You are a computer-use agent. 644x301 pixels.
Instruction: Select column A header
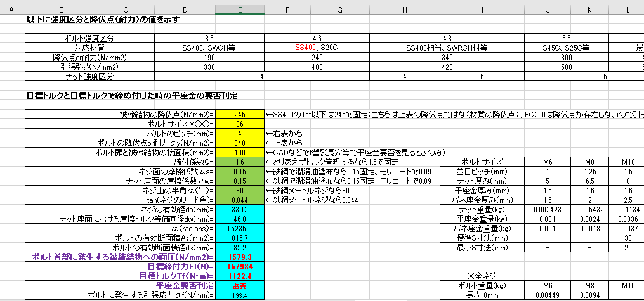click(11, 10)
